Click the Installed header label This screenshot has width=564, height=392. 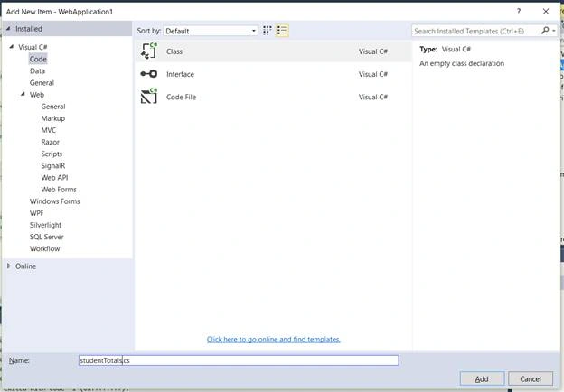coord(29,29)
